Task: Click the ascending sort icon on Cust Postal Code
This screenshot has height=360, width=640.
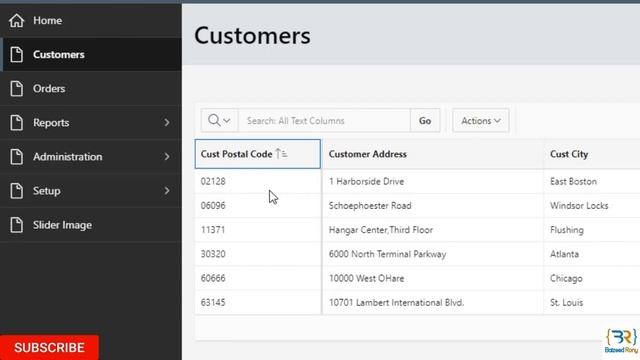Action: [282, 154]
